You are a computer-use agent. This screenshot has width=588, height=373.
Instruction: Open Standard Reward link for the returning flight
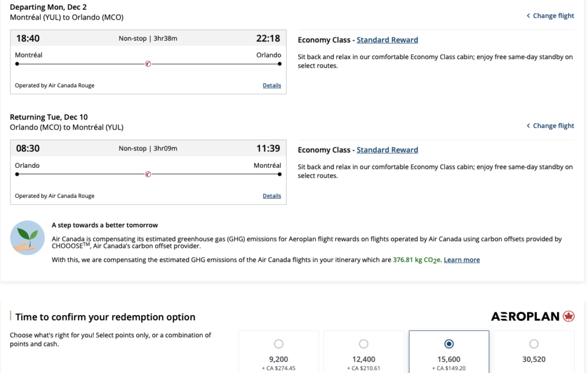click(387, 150)
